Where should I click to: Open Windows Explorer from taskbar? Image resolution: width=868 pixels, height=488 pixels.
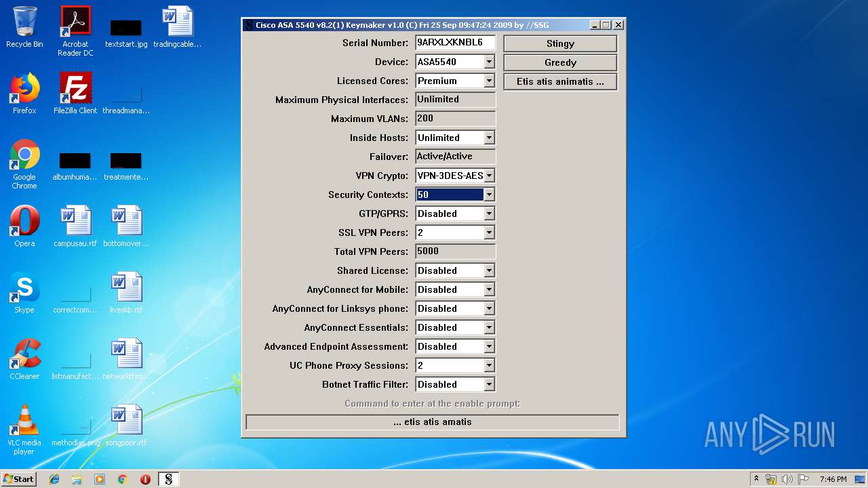click(x=77, y=479)
